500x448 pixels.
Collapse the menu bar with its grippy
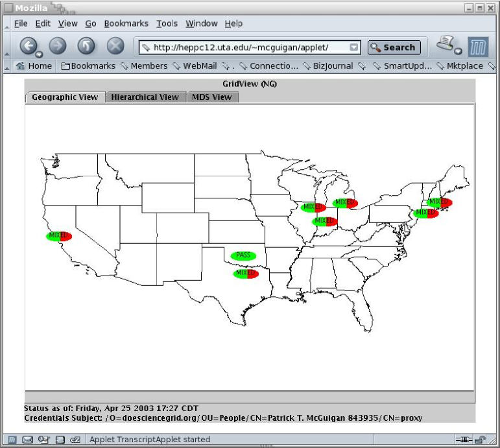[x=7, y=24]
